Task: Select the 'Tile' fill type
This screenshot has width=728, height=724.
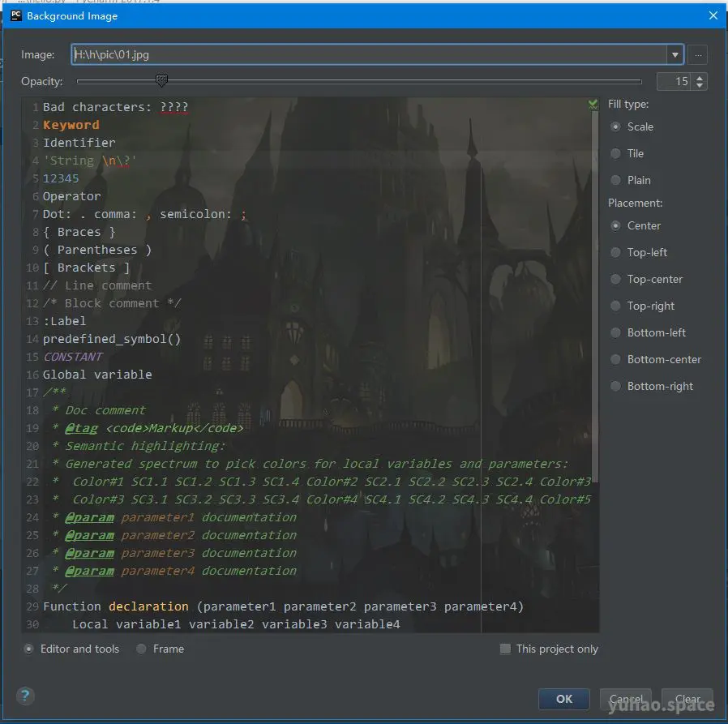Action: point(616,153)
